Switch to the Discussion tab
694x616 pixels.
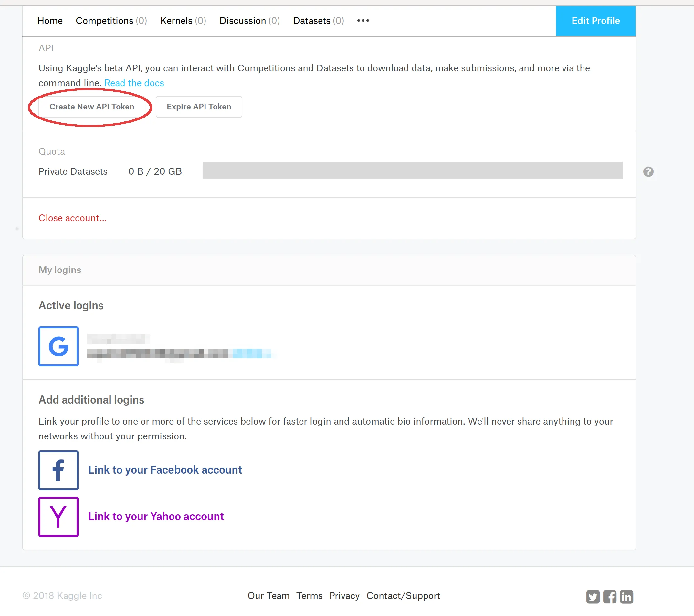pyautogui.click(x=249, y=21)
